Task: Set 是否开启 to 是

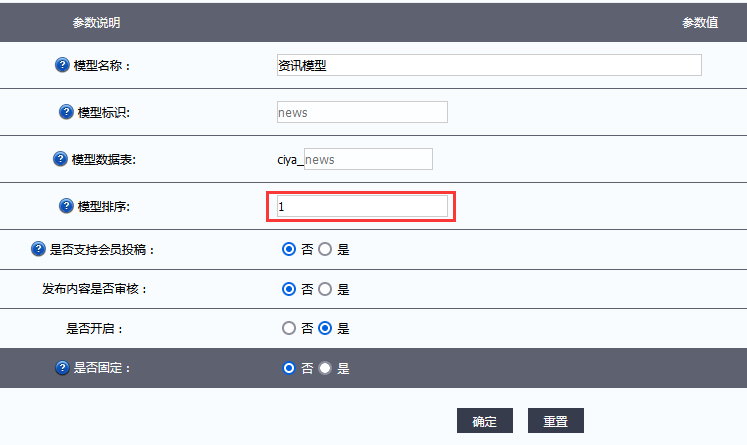Action: tap(325, 328)
